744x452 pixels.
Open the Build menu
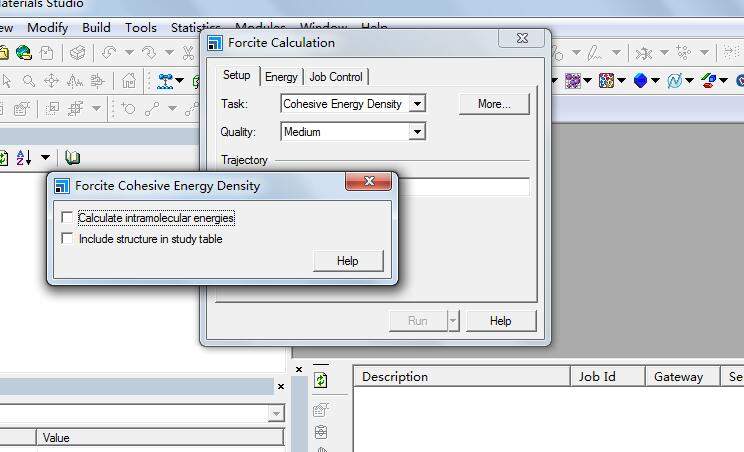(96, 28)
